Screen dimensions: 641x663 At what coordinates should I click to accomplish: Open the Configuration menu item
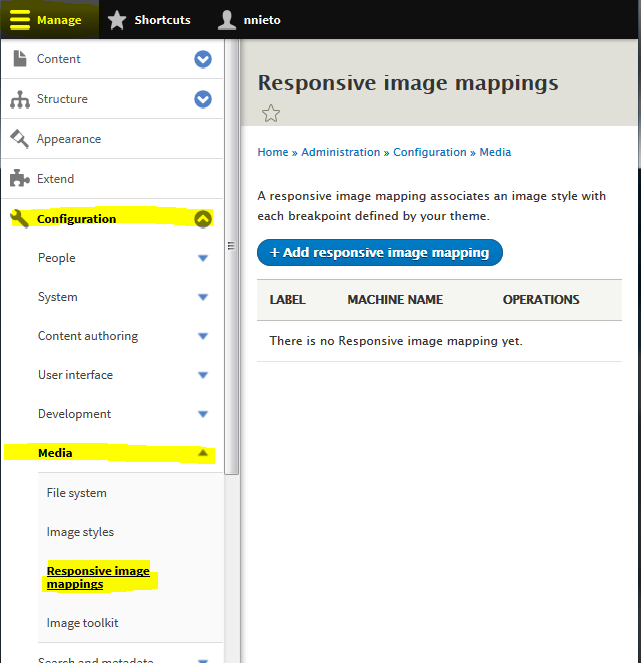tap(77, 219)
